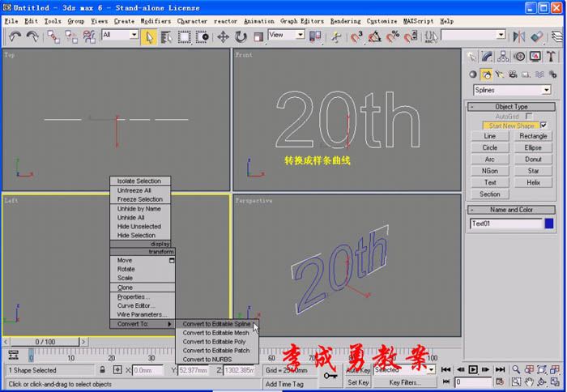Choose Convert to Editable Poly

(x=216, y=341)
